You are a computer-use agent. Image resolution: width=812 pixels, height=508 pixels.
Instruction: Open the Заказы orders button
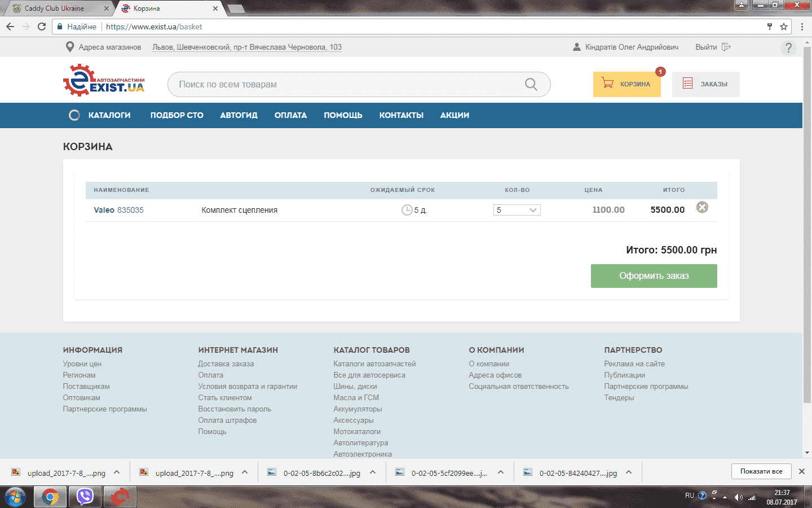[705, 84]
